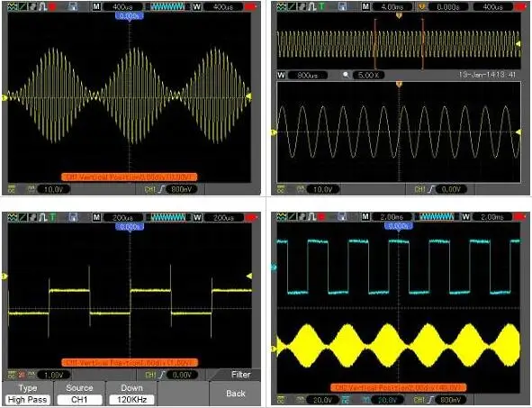This screenshot has height=408, width=532.
Task: Click the waveform icon on the 2.00ms dual-channel screen
Action: coord(281,216)
